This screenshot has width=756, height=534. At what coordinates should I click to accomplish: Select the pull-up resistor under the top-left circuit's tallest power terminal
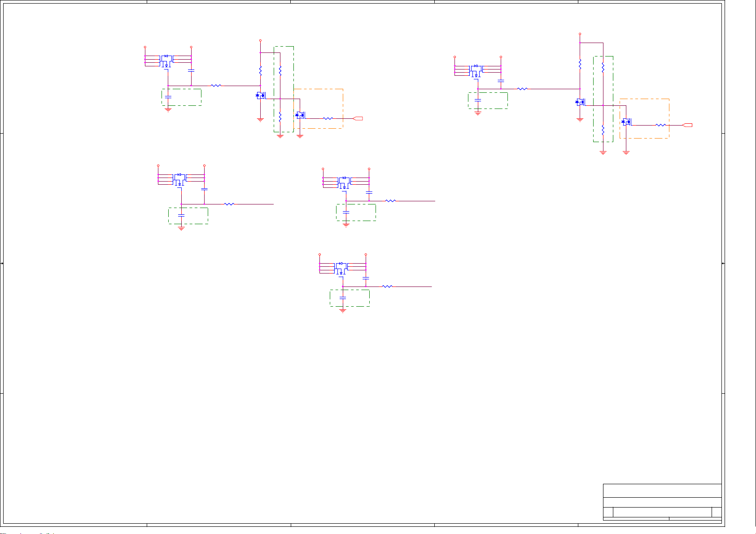(260, 70)
